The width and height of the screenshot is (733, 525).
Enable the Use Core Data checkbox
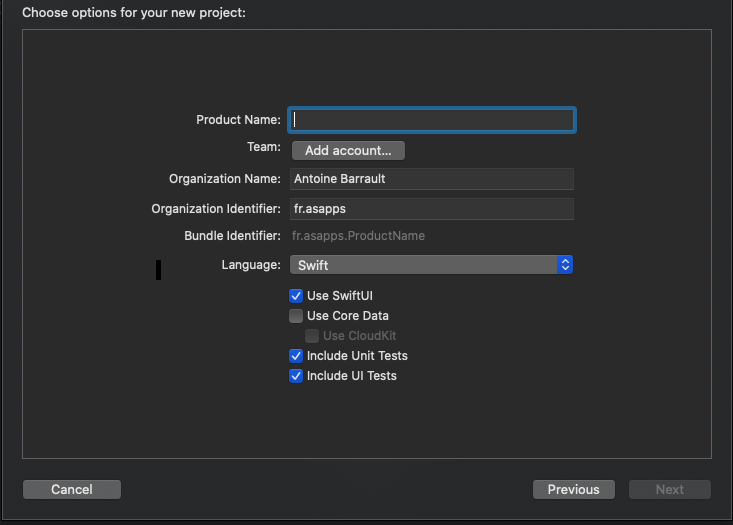click(x=296, y=316)
